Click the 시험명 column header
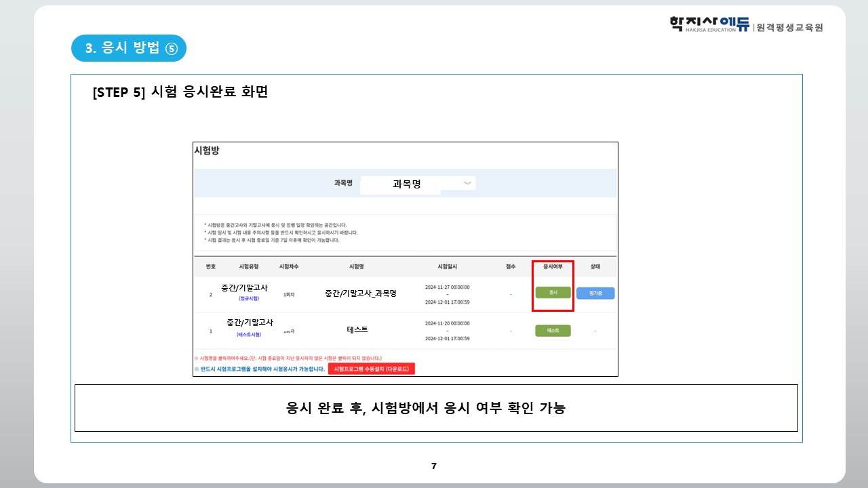Viewport: 868px width, 488px height. pyautogui.click(x=357, y=267)
